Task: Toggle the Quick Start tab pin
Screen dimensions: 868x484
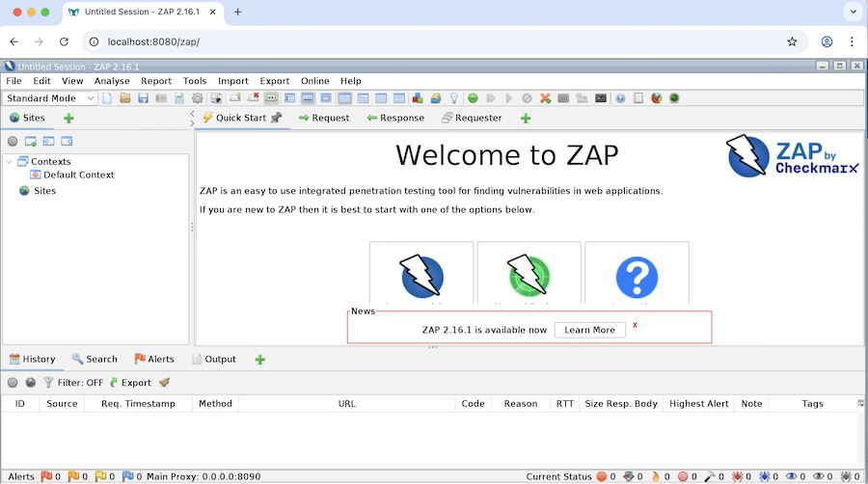Action: [x=276, y=118]
